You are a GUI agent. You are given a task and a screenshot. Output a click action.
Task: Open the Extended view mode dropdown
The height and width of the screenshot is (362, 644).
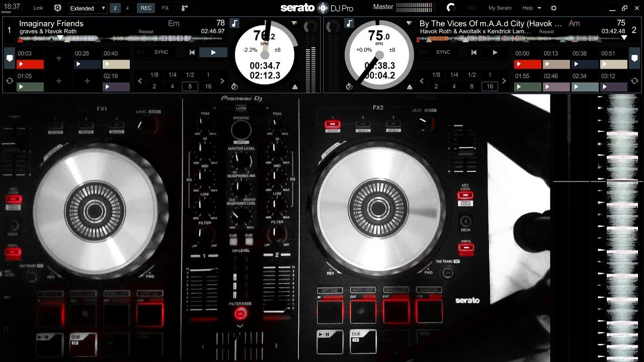88,8
